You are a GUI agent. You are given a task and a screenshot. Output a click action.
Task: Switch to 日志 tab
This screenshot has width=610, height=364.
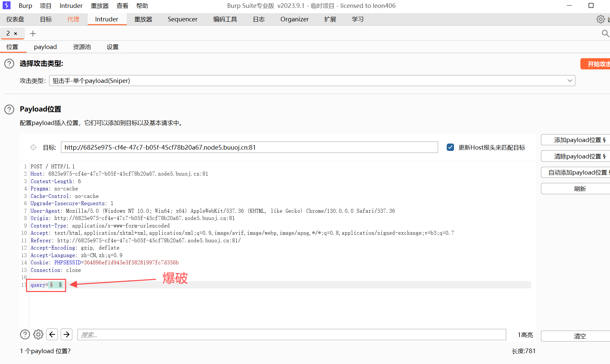tap(259, 19)
